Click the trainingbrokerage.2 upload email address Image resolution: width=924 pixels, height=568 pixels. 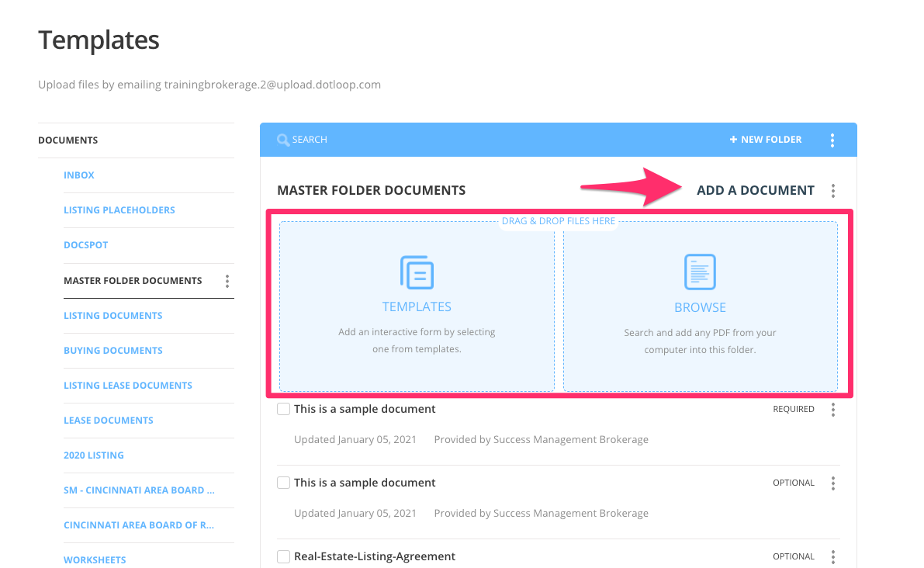click(x=273, y=84)
